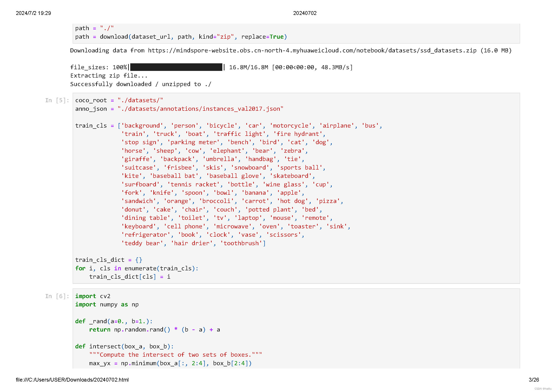Click the 'background' class string
Image resolution: width=555 pixels, height=392 pixels.
click(142, 126)
